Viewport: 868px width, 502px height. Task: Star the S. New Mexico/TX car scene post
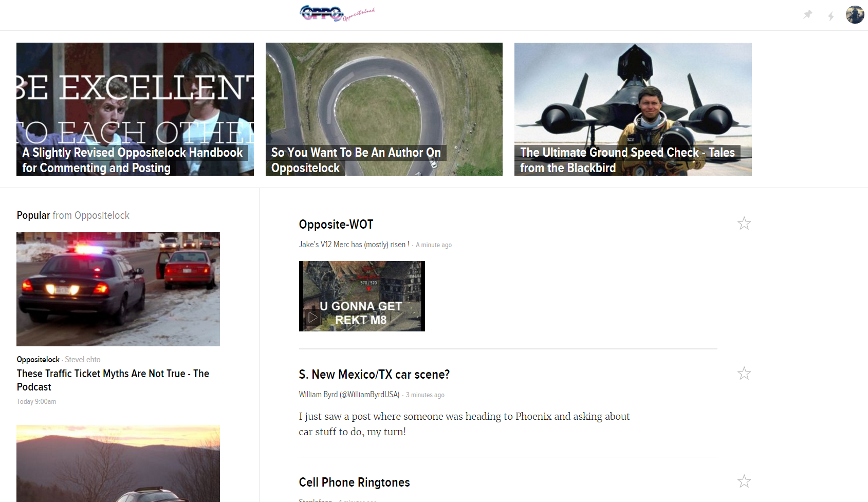(744, 373)
